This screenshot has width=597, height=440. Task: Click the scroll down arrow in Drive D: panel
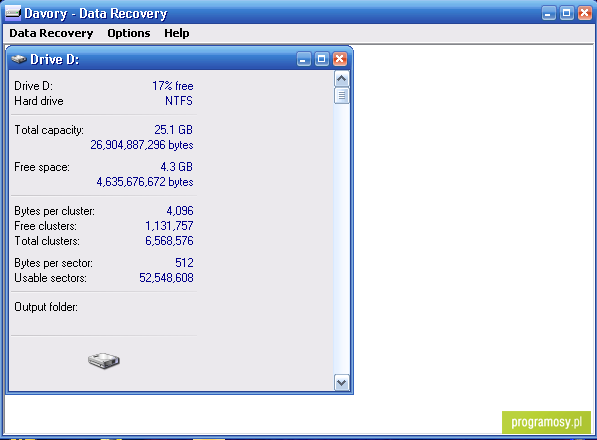[x=342, y=383]
